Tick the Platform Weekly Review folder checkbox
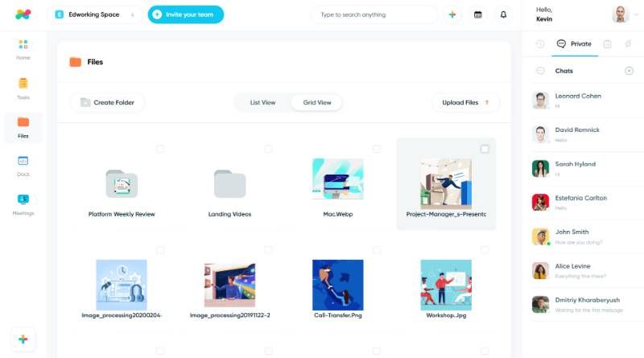This screenshot has height=358, width=644. coord(160,149)
